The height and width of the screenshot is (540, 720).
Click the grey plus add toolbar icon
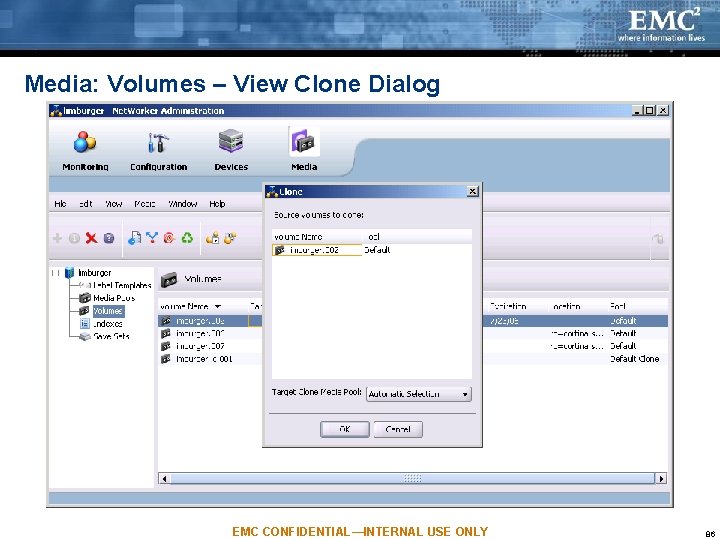[57, 238]
